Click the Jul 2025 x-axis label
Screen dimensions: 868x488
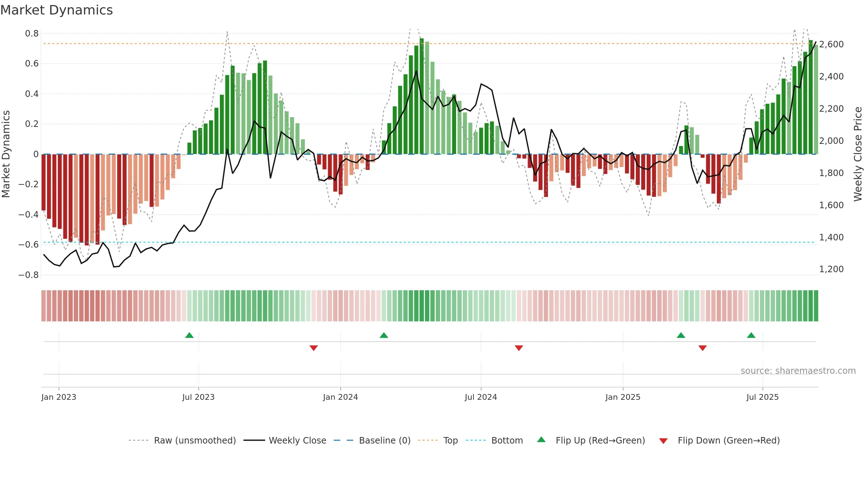[762, 397]
